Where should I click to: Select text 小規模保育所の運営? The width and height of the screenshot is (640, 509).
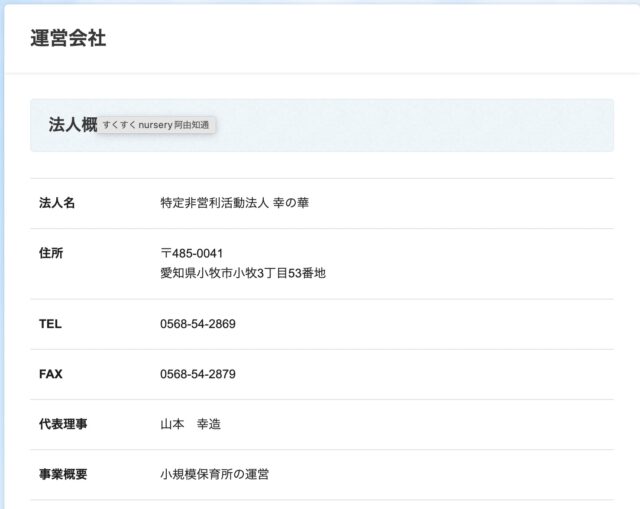214,474
